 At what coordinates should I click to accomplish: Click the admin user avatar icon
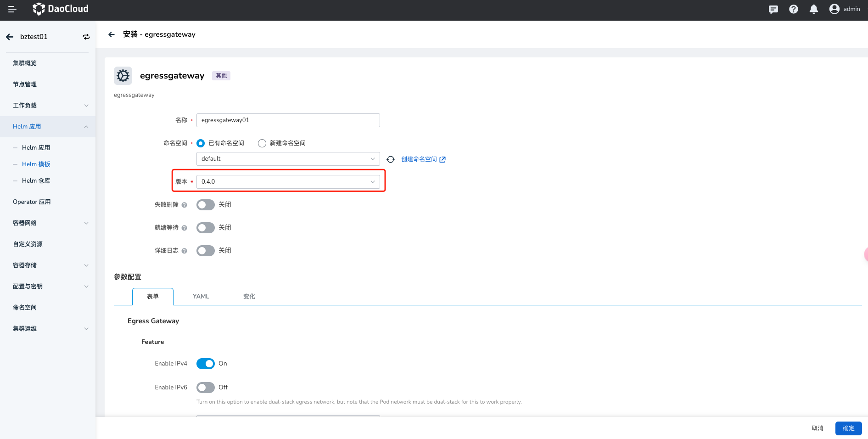click(x=834, y=9)
